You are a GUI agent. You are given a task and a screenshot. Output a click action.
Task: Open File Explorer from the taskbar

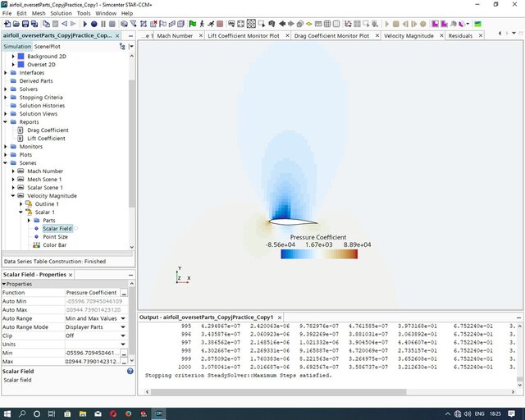[x=83, y=413]
